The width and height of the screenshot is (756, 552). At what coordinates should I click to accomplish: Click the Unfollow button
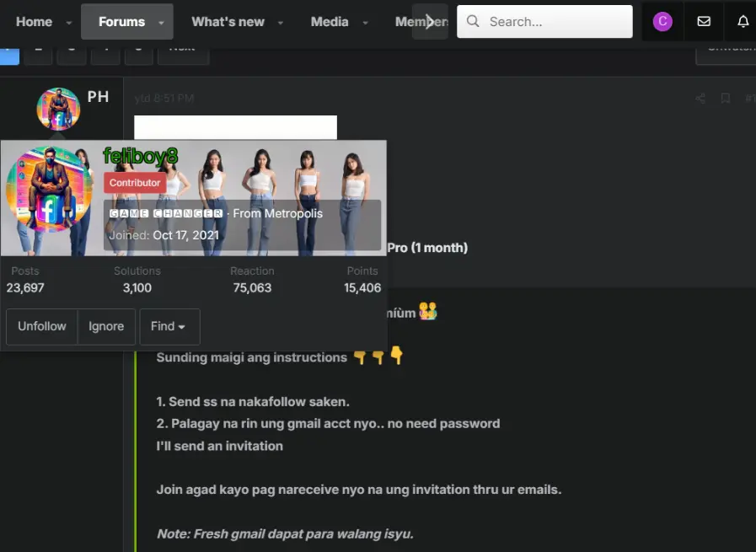pos(42,326)
